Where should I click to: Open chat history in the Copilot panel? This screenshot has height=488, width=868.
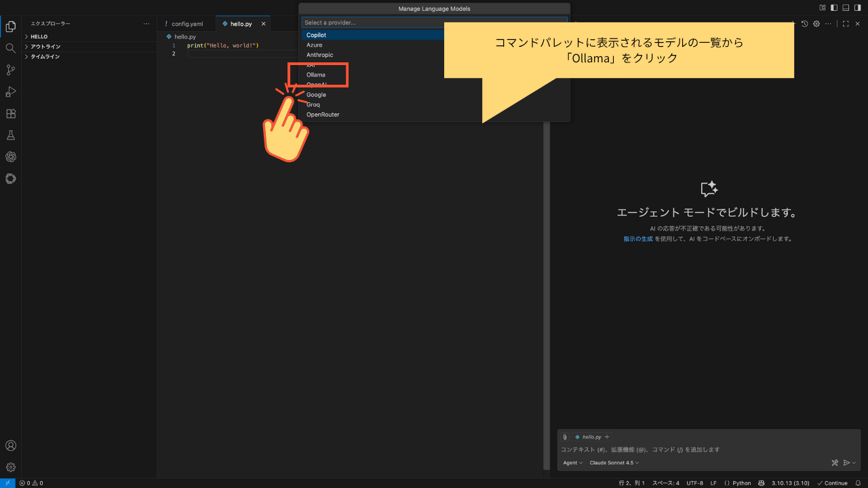[804, 22]
